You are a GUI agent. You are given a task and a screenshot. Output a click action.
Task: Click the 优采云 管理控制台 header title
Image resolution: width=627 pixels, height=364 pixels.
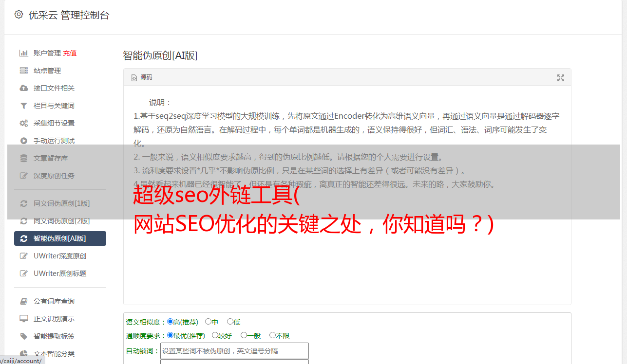69,15
